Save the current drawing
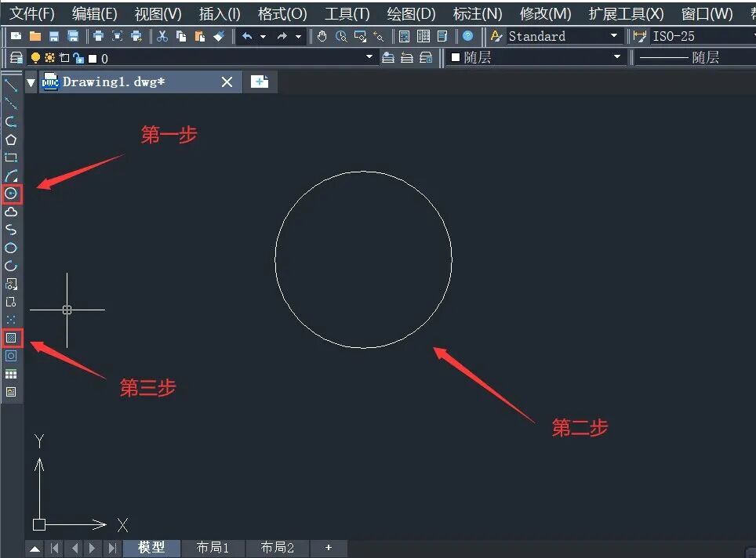The height and width of the screenshot is (558, 756). point(54,36)
